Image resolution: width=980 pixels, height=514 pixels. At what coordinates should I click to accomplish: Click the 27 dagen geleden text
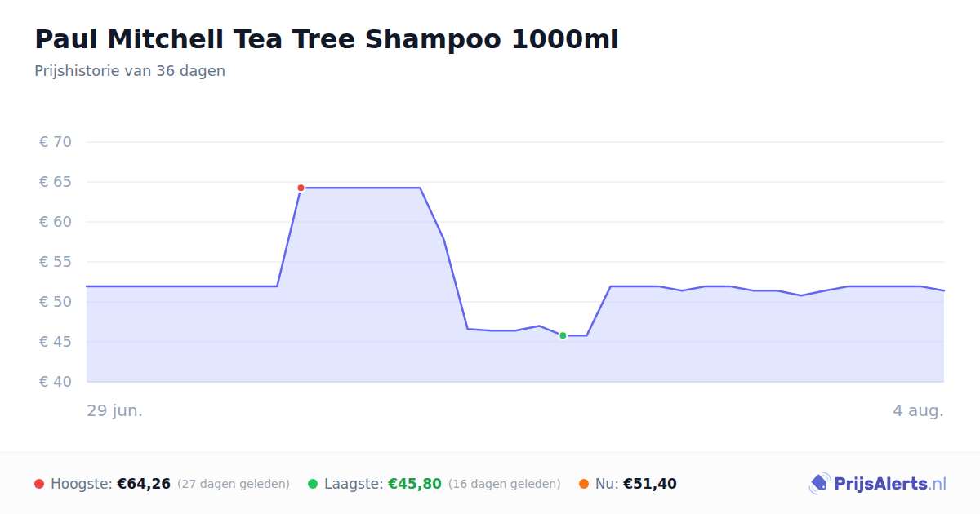(234, 484)
